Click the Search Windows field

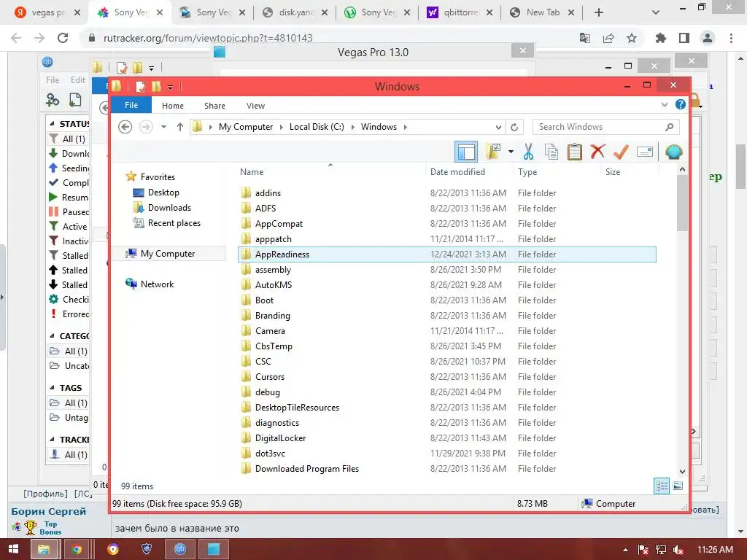pos(605,127)
